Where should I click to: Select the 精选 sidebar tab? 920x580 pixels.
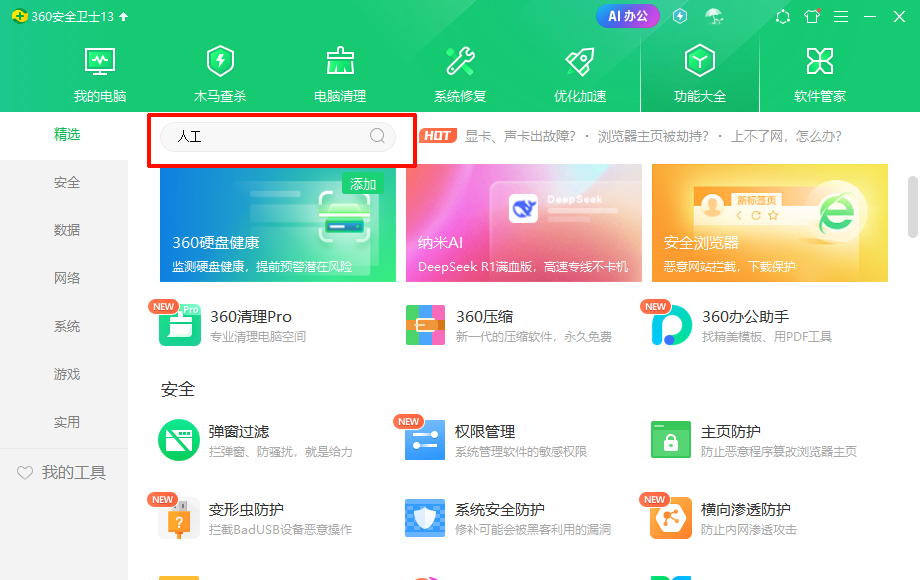pyautogui.click(x=66, y=134)
